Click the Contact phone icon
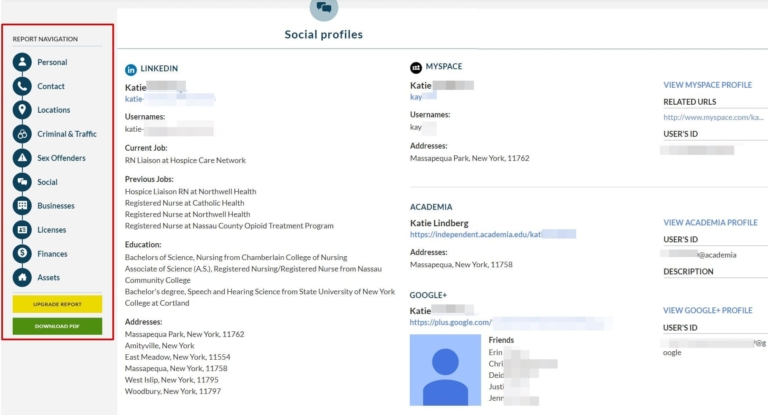This screenshot has width=768, height=415. click(x=22, y=86)
